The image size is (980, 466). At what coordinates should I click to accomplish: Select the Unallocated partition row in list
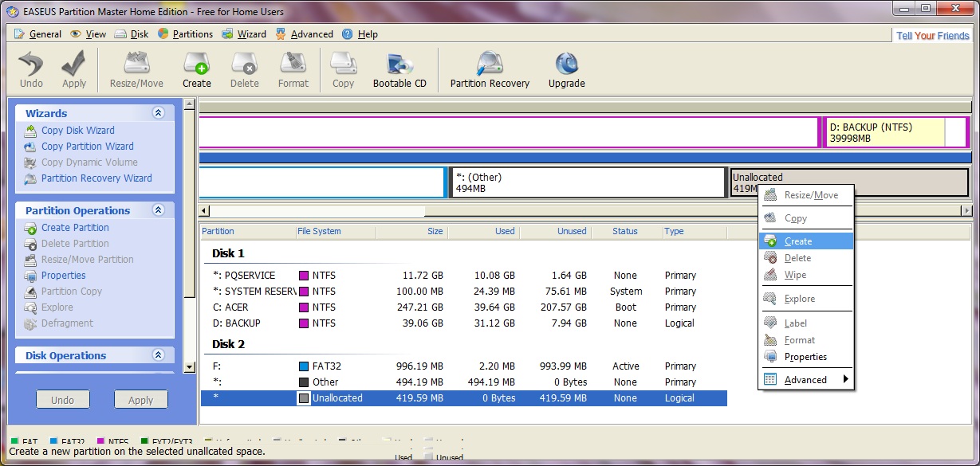[463, 398]
